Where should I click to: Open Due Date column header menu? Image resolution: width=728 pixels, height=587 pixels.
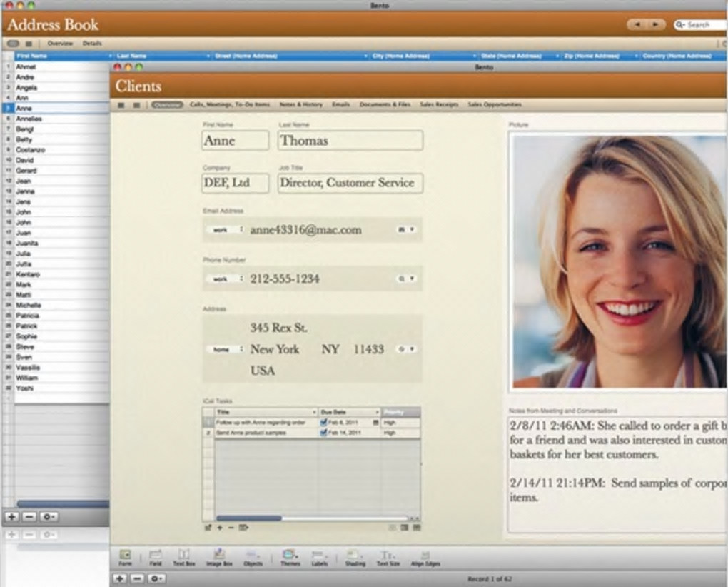pyautogui.click(x=377, y=412)
